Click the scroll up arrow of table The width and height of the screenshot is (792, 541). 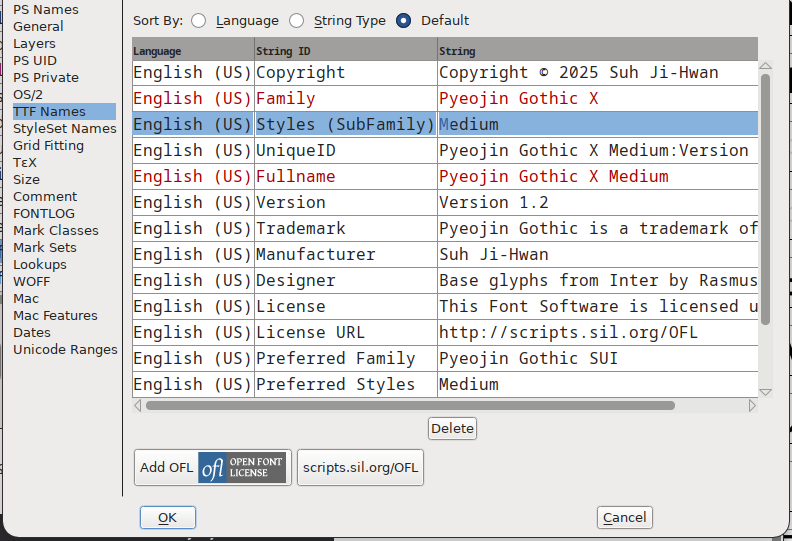point(765,66)
